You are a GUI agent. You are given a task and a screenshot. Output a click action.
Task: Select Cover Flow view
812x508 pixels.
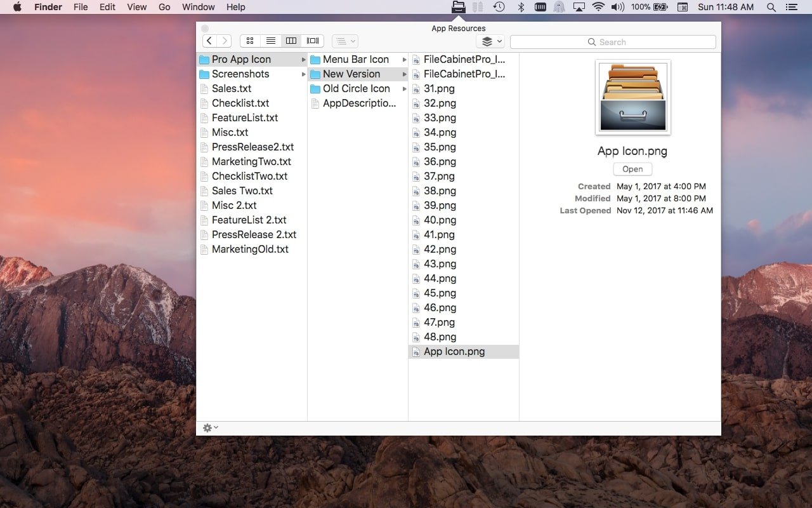point(312,40)
